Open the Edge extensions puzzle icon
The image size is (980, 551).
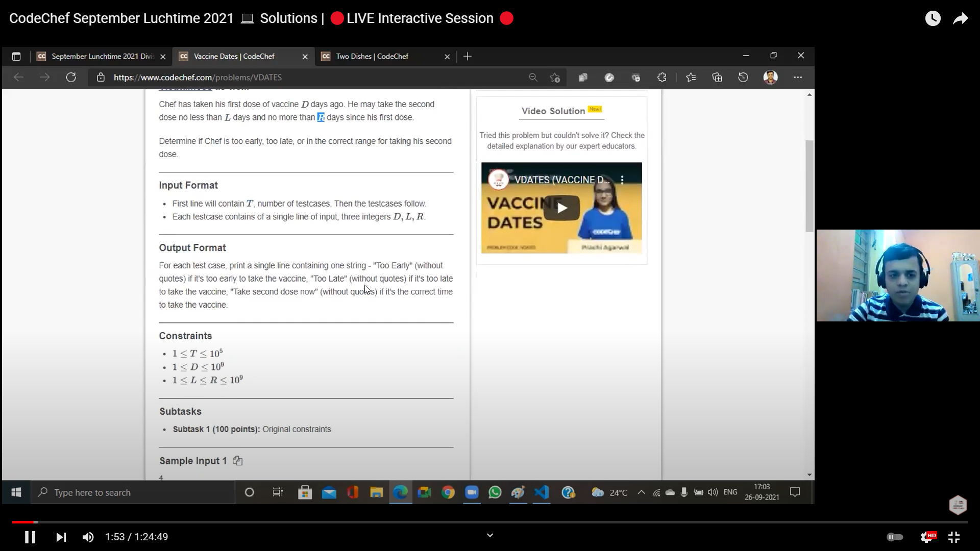tap(662, 77)
